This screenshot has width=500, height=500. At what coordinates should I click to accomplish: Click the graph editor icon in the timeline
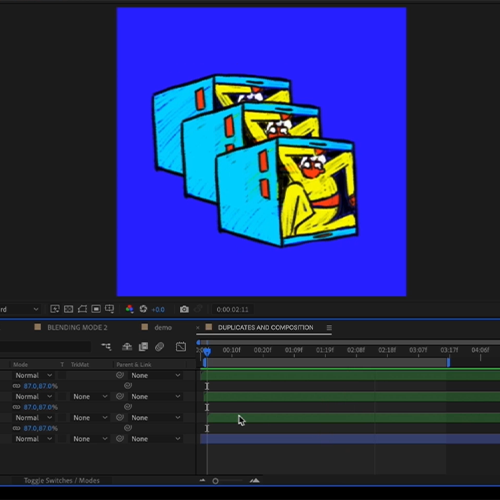coord(181,347)
